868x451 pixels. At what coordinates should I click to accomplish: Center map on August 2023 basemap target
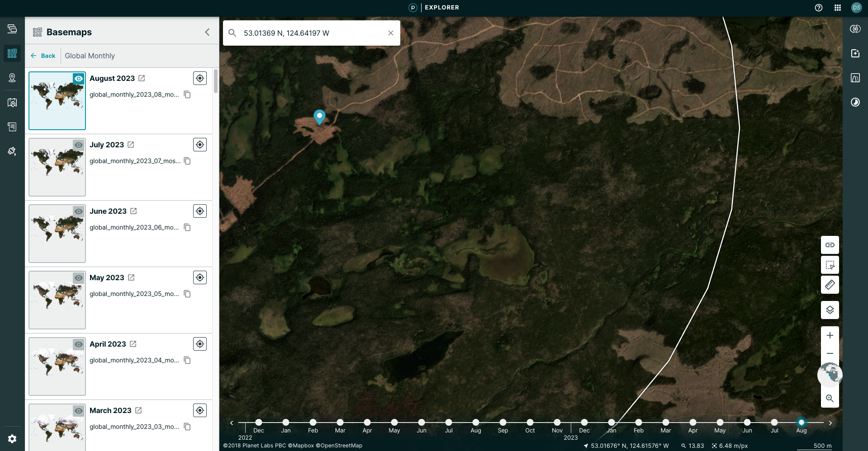point(200,78)
